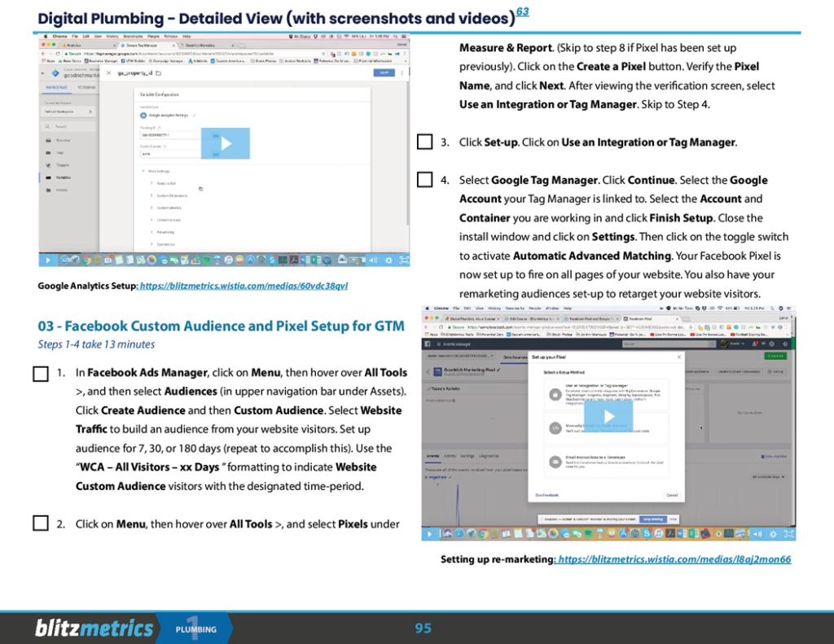Click the Events Manager search box
The width and height of the screenshot is (834, 644).
[669, 344]
